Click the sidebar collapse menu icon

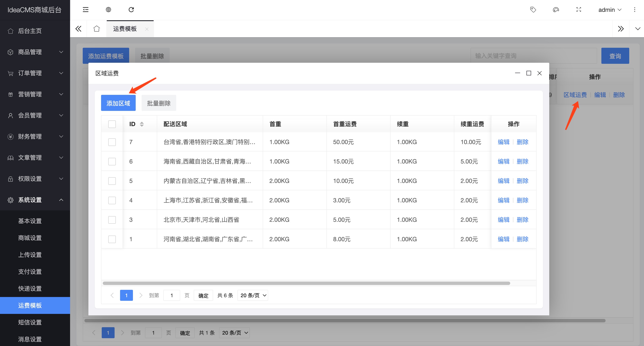85,10
